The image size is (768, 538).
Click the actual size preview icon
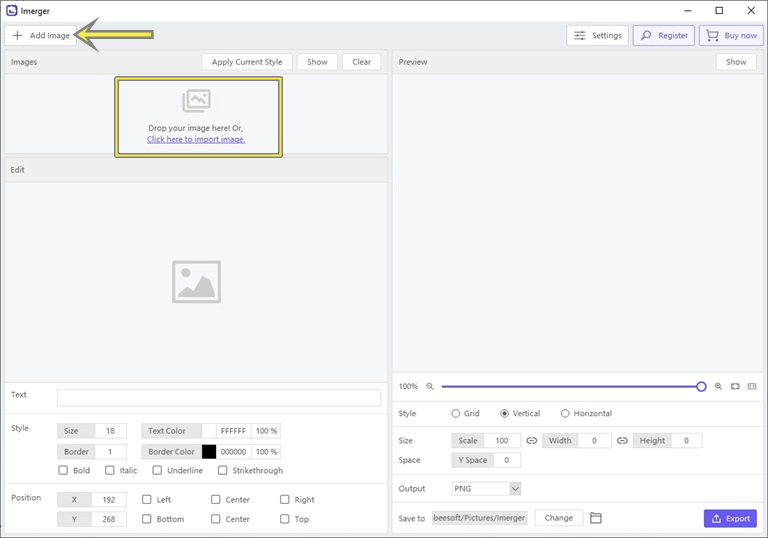[x=752, y=386]
